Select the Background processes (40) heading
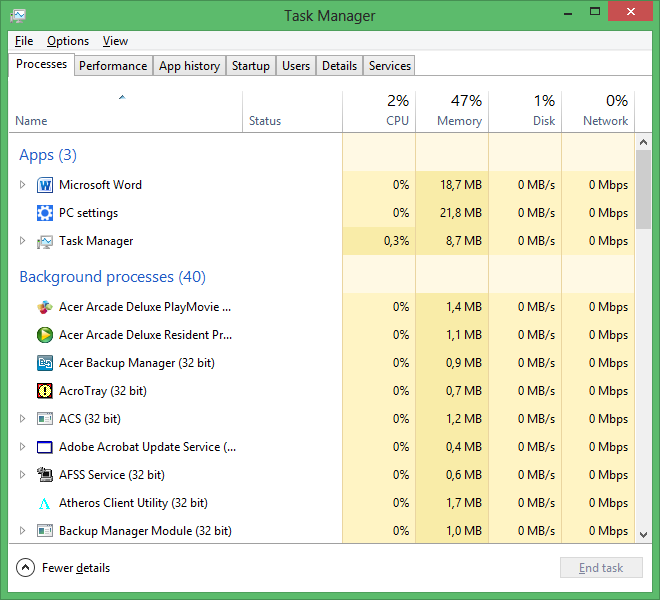Screen dimensions: 660x600 112,277
